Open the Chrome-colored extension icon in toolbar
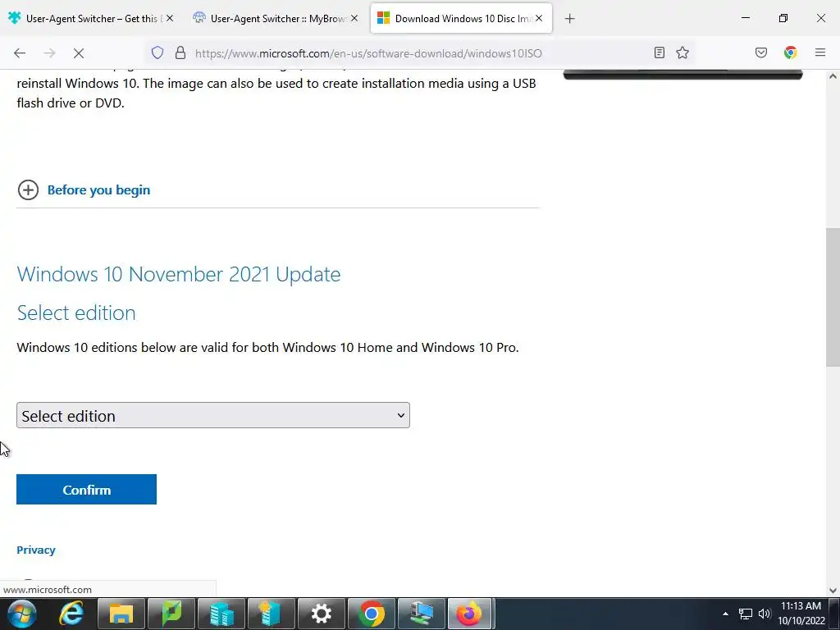Viewport: 840px width, 630px height. [x=791, y=52]
